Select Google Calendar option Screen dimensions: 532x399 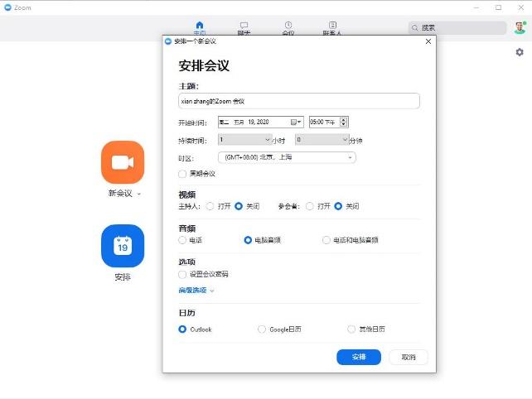[x=262, y=329]
